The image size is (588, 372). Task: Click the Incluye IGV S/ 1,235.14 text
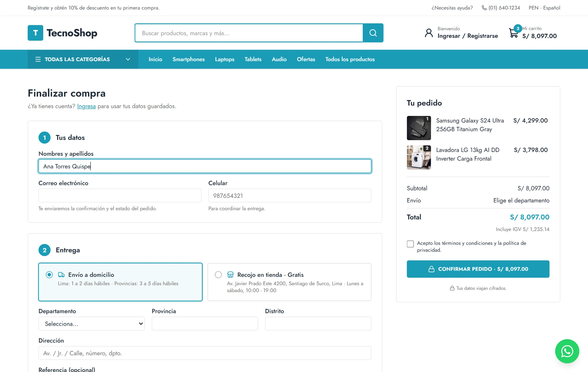click(x=522, y=229)
